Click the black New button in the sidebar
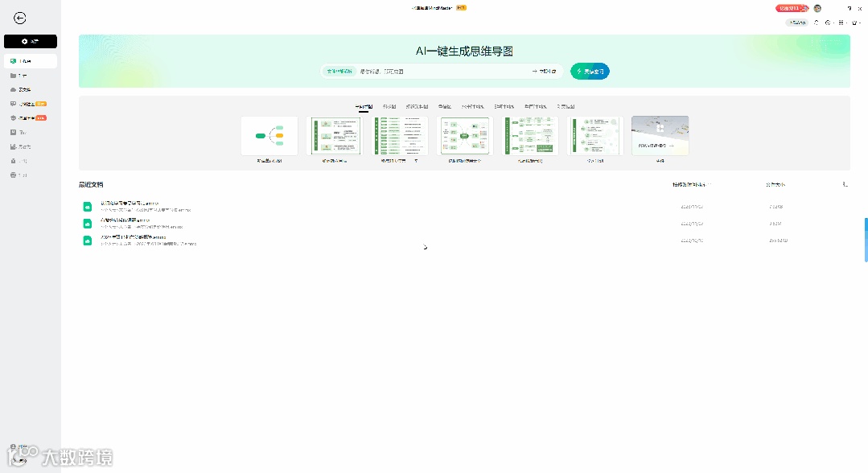 (30, 40)
